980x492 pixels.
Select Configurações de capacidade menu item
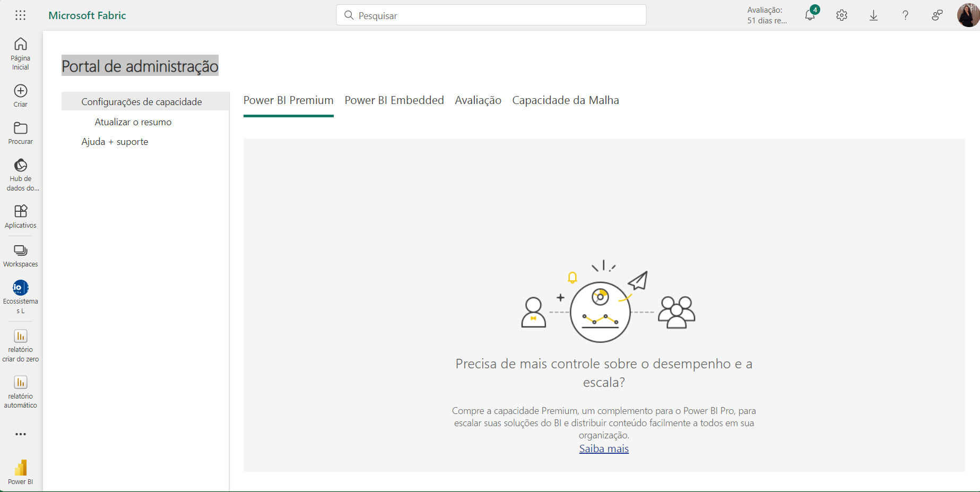[145, 101]
